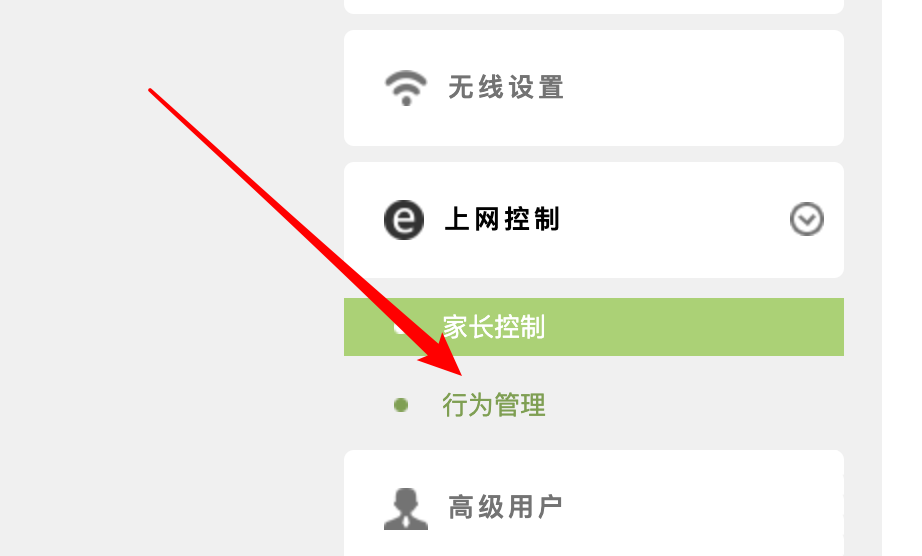The image size is (922, 556).
Task: Click the white vertical strip at right edge
Action: point(901,278)
